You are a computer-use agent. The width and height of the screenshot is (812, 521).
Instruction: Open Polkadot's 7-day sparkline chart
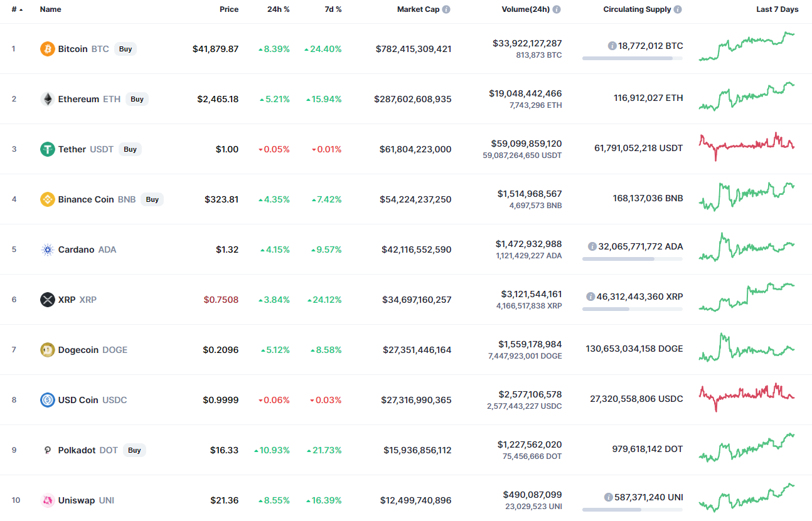coord(747,448)
